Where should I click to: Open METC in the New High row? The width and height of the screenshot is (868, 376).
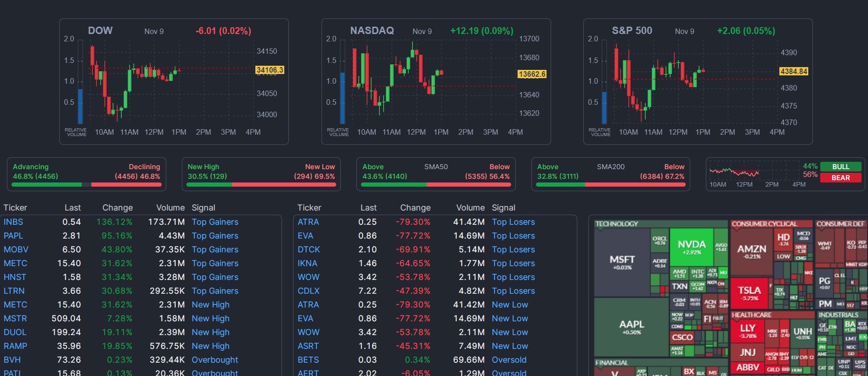(x=16, y=305)
